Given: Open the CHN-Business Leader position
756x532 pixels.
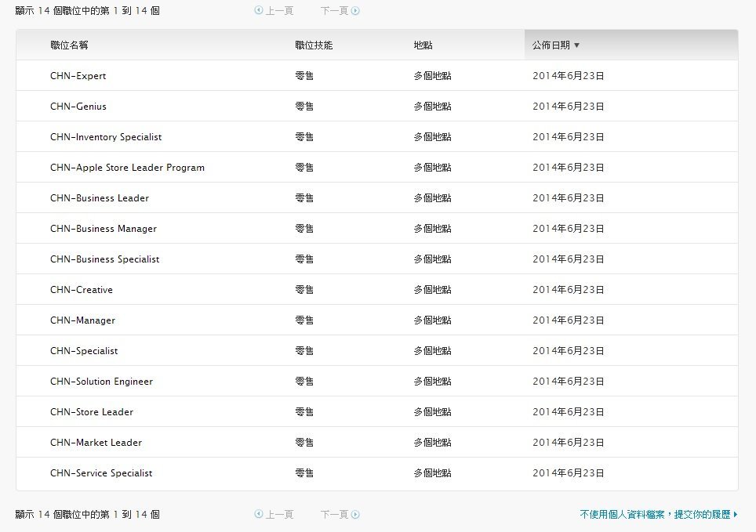Looking at the screenshot, I should pos(100,198).
